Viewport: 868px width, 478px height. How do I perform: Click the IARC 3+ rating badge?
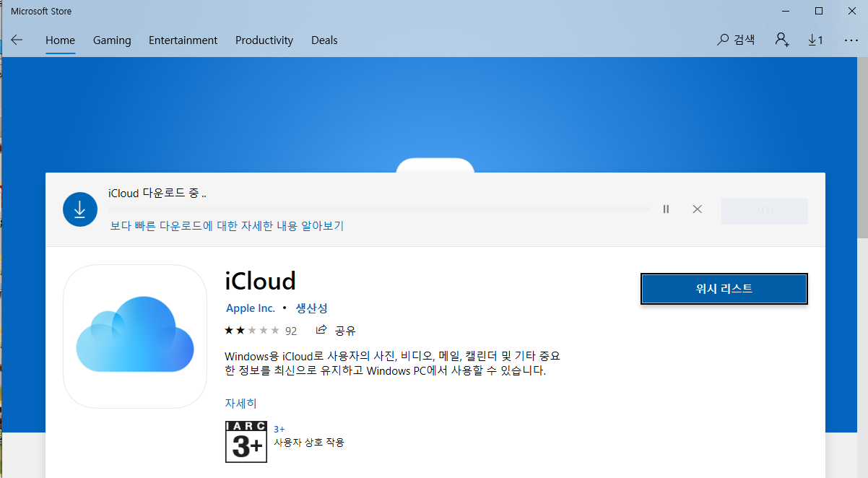(x=246, y=441)
